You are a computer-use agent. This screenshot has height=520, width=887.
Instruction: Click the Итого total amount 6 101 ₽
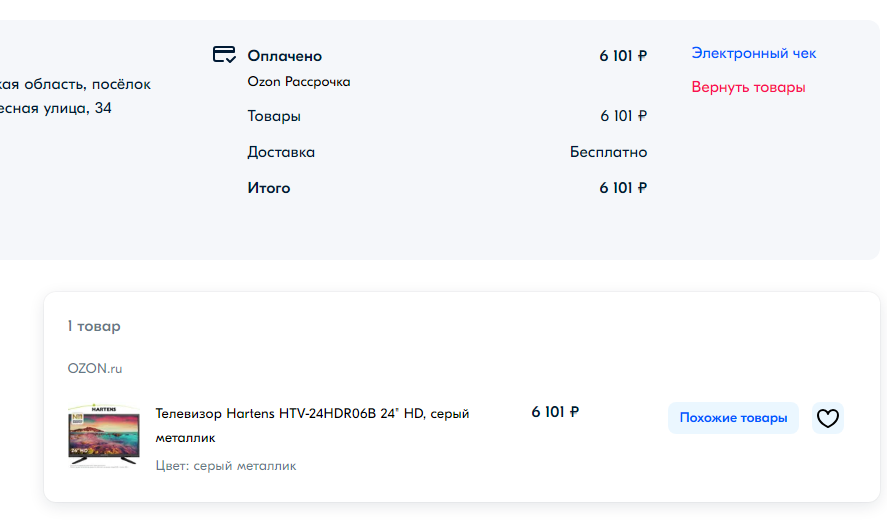(x=623, y=188)
